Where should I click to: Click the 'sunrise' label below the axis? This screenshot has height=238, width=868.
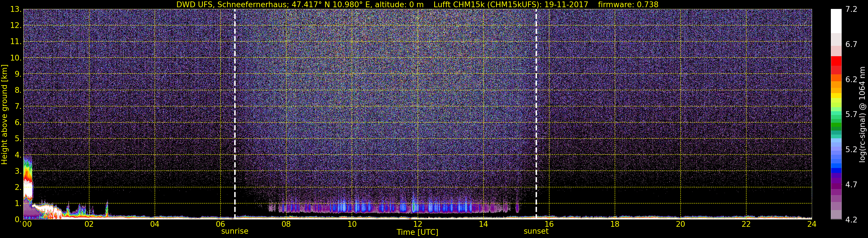[x=235, y=231]
